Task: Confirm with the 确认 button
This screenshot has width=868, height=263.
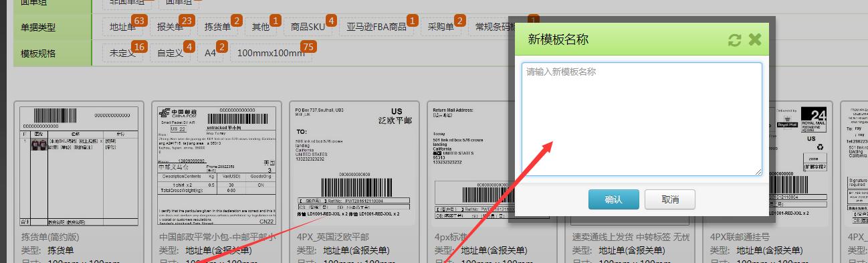Action: [x=613, y=199]
